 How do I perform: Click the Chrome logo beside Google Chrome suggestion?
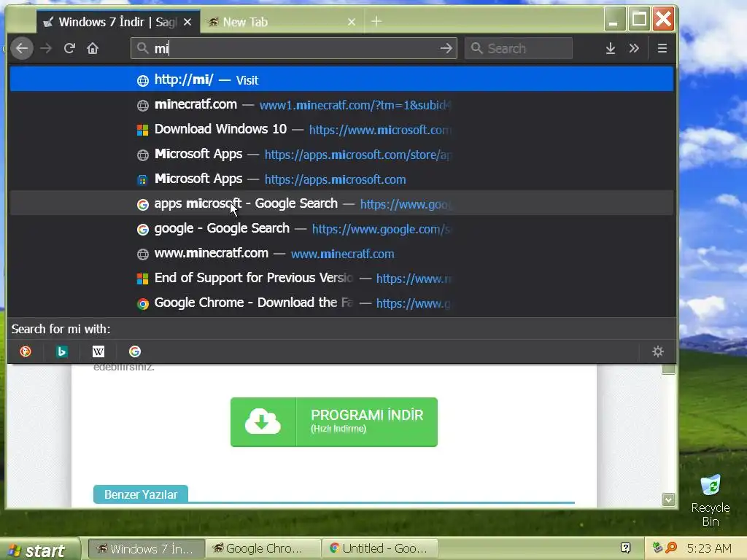click(x=142, y=304)
